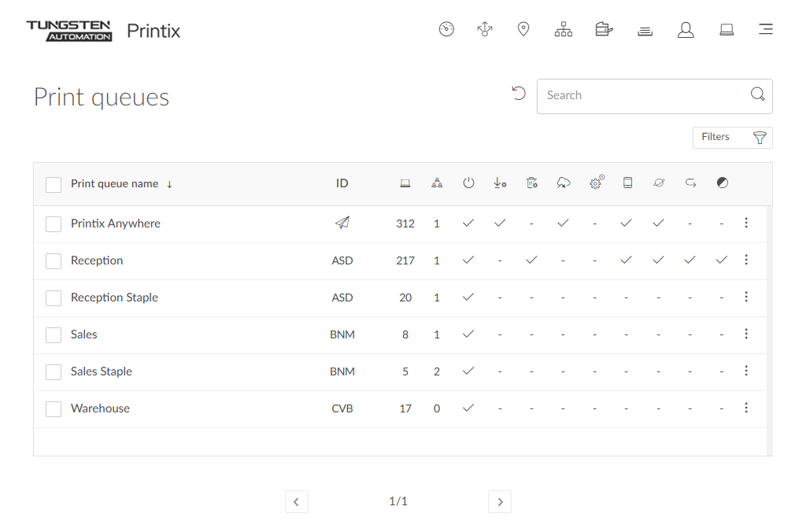The image size is (806, 532).
Task: Click the refresh icon beside Search
Action: [519, 94]
